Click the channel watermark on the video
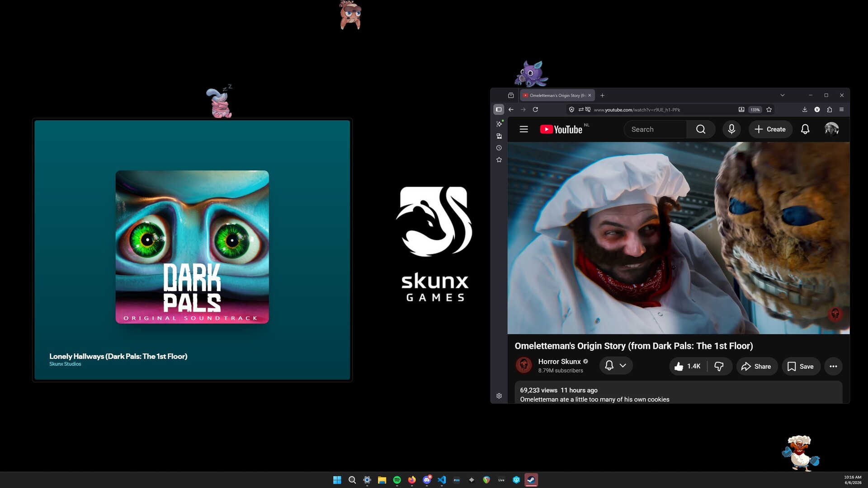 click(835, 314)
